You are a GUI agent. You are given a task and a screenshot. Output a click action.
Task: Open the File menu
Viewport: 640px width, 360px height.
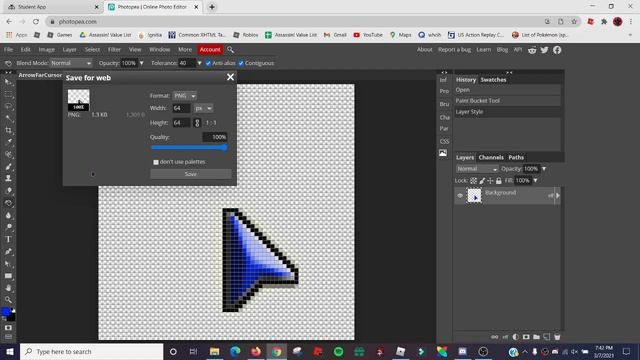click(8, 50)
